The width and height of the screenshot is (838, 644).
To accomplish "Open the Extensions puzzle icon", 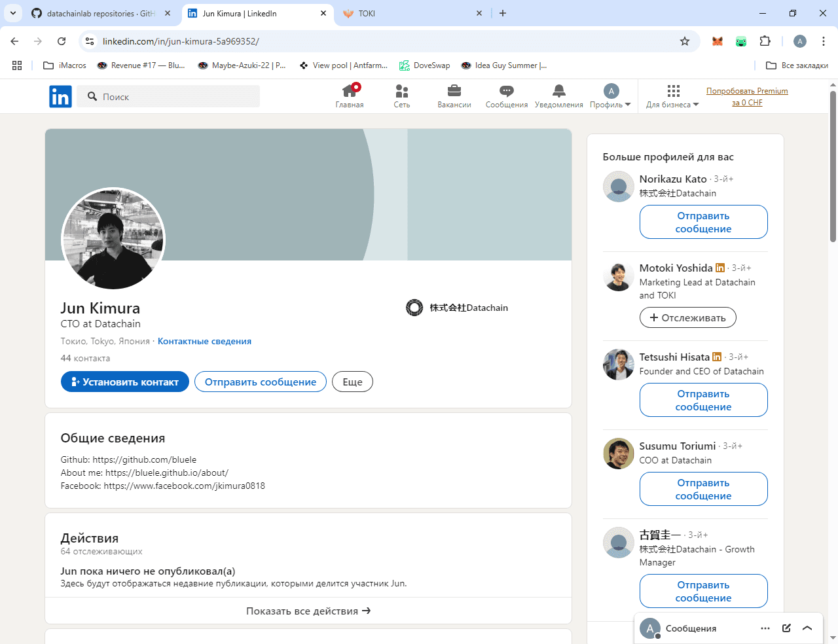I will point(765,41).
